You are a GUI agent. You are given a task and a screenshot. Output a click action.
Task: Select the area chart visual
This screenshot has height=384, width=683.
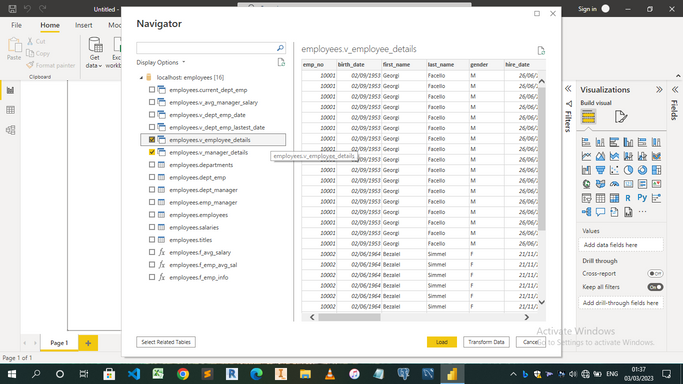[600, 156]
